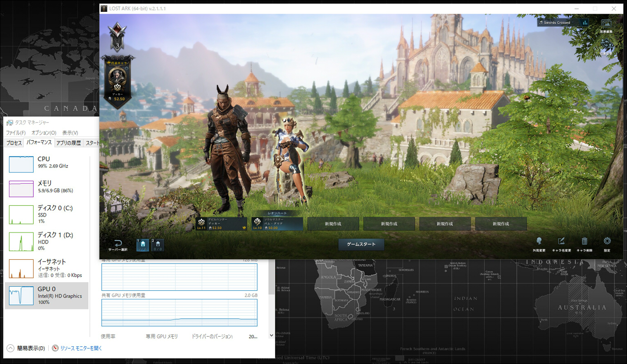The image size is (627, 364).
Task: Select the Soul Master Lv.10 character slot
Action: [x=277, y=223]
